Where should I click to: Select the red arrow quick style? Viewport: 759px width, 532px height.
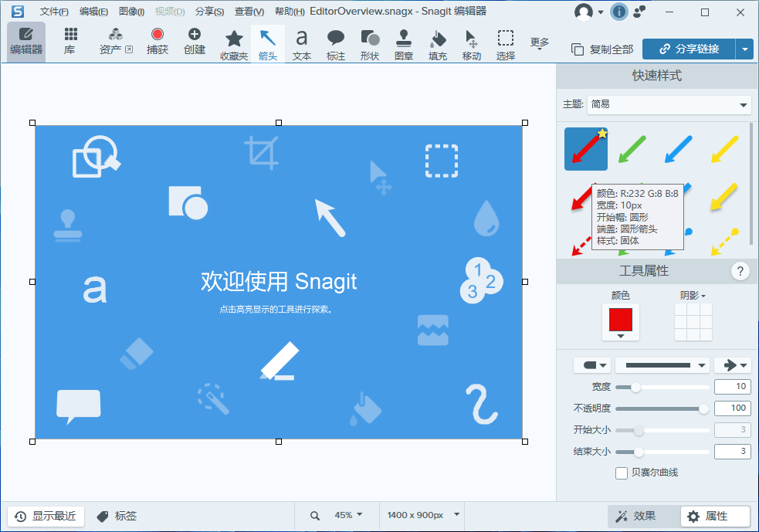[585, 147]
